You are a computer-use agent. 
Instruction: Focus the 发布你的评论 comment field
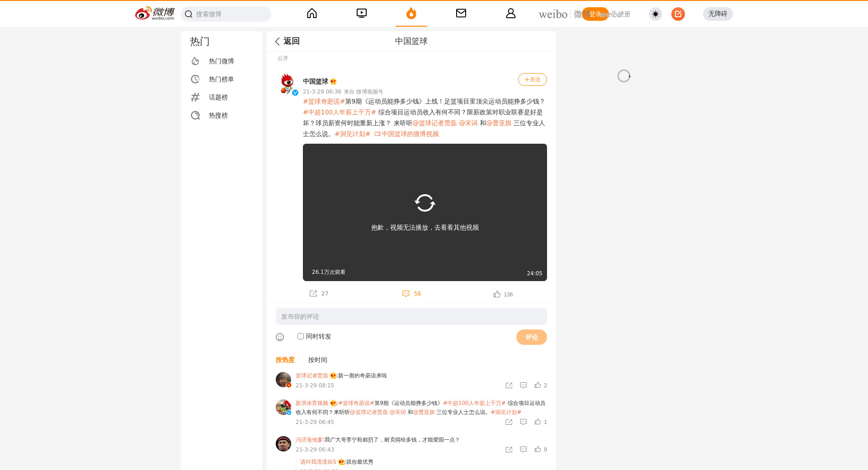[411, 316]
